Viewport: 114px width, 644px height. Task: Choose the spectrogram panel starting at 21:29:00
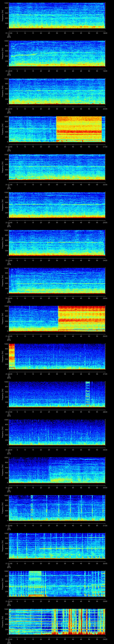[x=57, y=470]
